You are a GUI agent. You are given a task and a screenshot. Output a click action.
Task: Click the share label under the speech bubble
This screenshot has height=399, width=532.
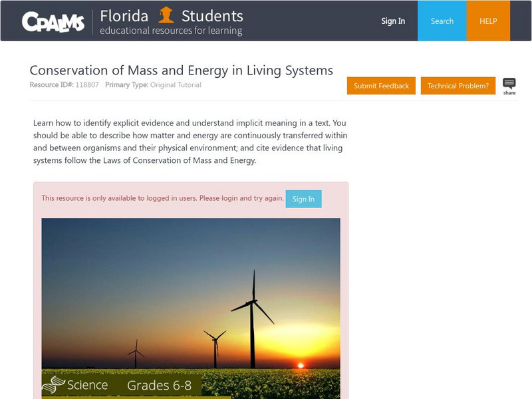pos(509,93)
